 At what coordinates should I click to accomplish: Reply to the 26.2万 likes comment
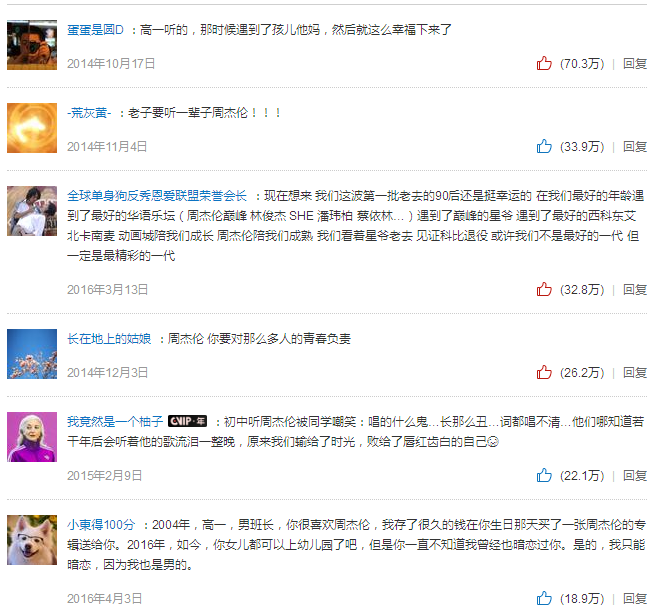coord(635,373)
